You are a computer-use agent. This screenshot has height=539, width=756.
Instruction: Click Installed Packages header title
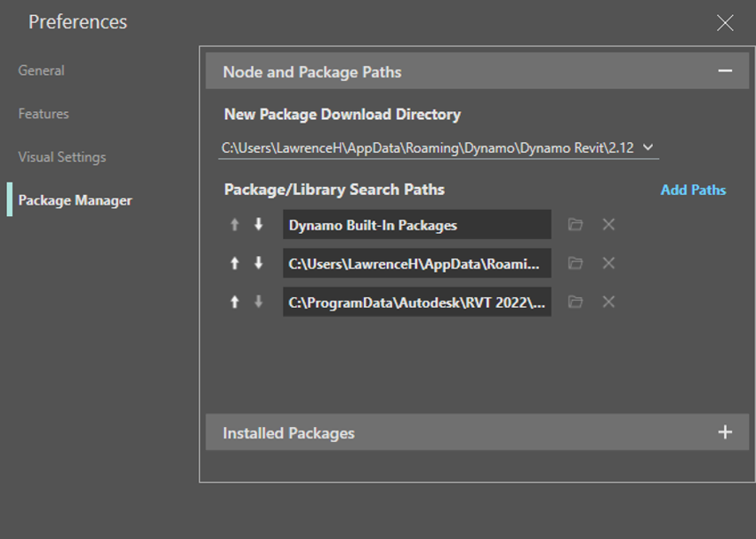click(288, 433)
